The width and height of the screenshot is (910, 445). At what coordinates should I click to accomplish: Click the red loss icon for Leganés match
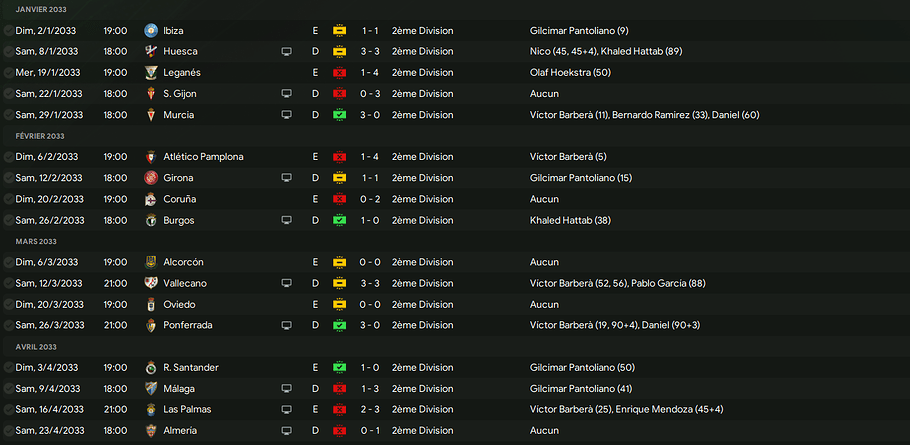coord(339,73)
